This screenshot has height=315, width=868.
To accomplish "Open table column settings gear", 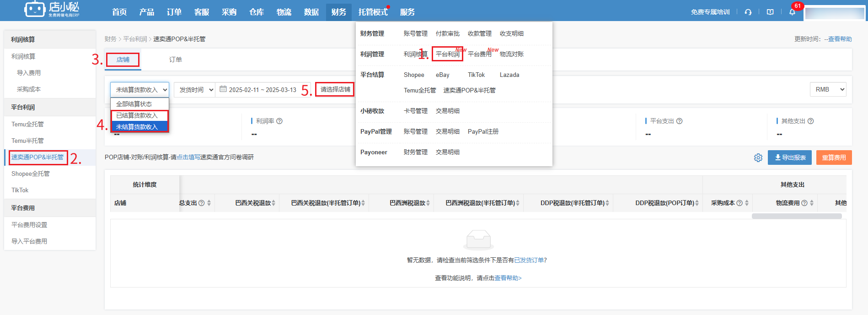I will (x=758, y=157).
